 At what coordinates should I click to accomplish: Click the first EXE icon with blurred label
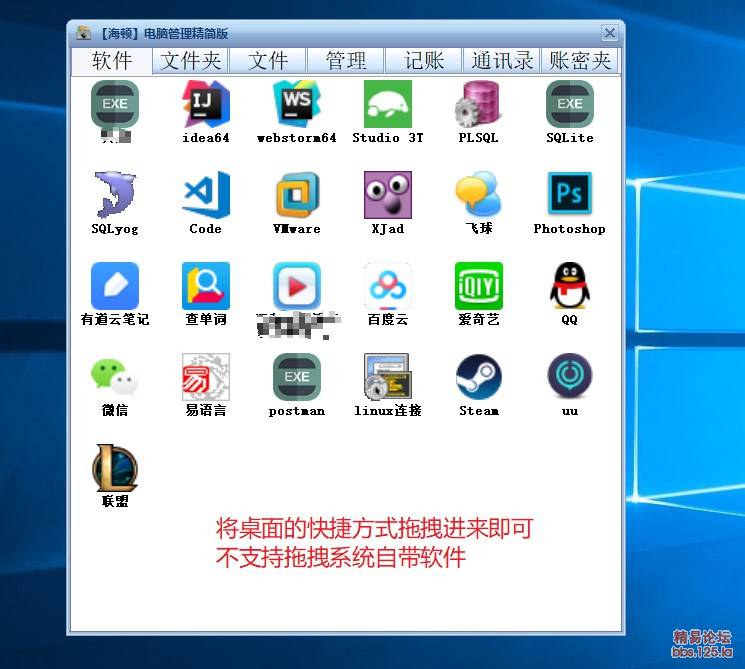pyautogui.click(x=115, y=104)
